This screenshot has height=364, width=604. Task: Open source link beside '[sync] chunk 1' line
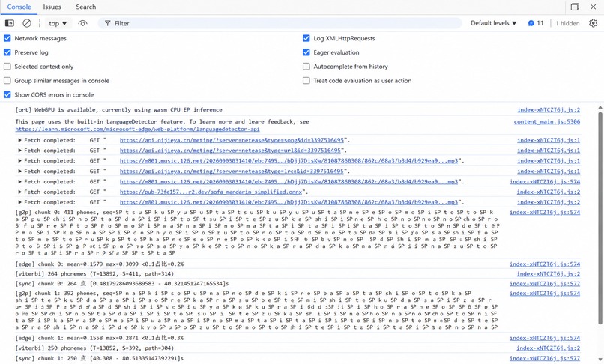coord(545,358)
